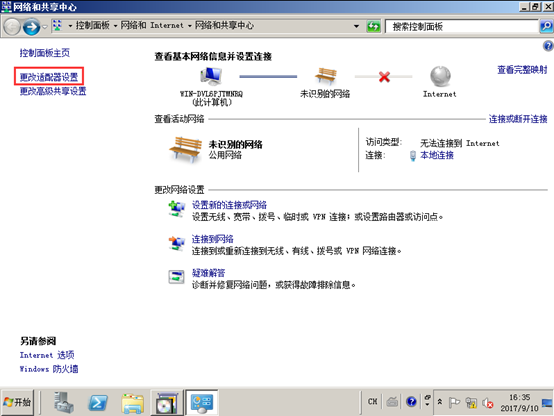The image size is (554, 416).
Task: Select the Control Panel taskbar button
Action: pos(202,403)
